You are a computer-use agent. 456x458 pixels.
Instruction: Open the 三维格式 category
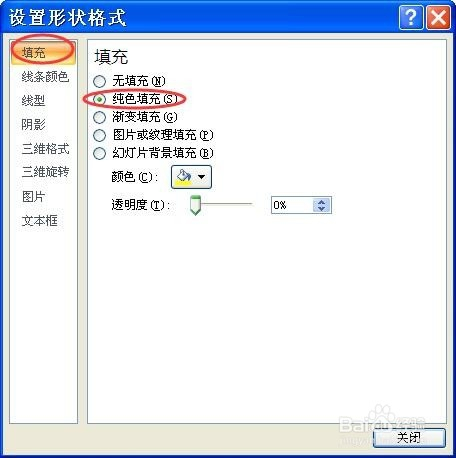point(45,149)
